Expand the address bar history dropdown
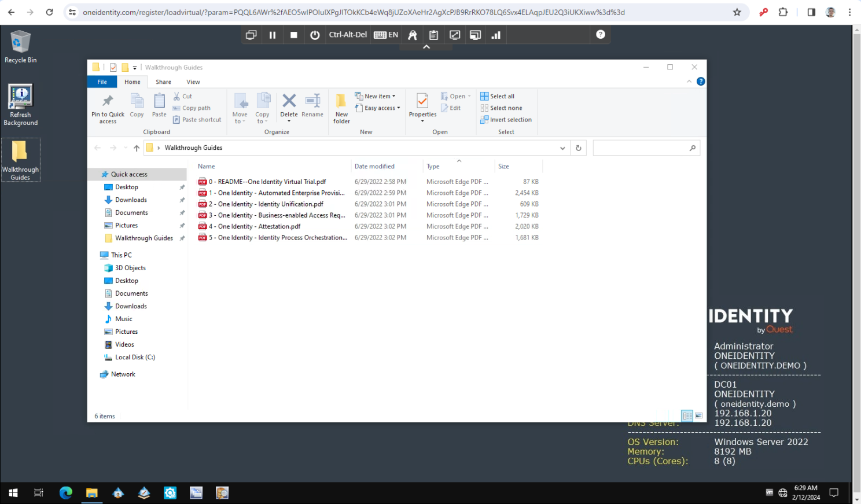 pyautogui.click(x=562, y=148)
